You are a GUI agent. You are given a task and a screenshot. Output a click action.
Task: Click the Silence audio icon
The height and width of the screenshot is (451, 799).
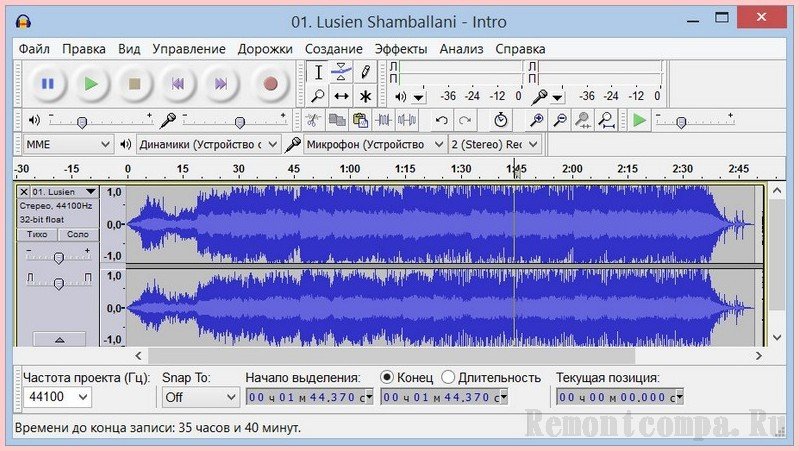407,121
